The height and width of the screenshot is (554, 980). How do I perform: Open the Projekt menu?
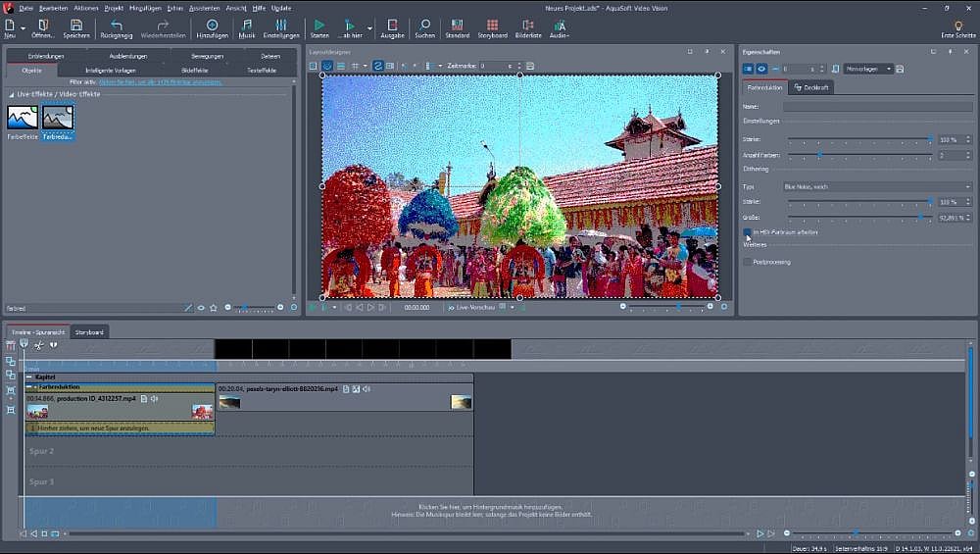coord(114,7)
